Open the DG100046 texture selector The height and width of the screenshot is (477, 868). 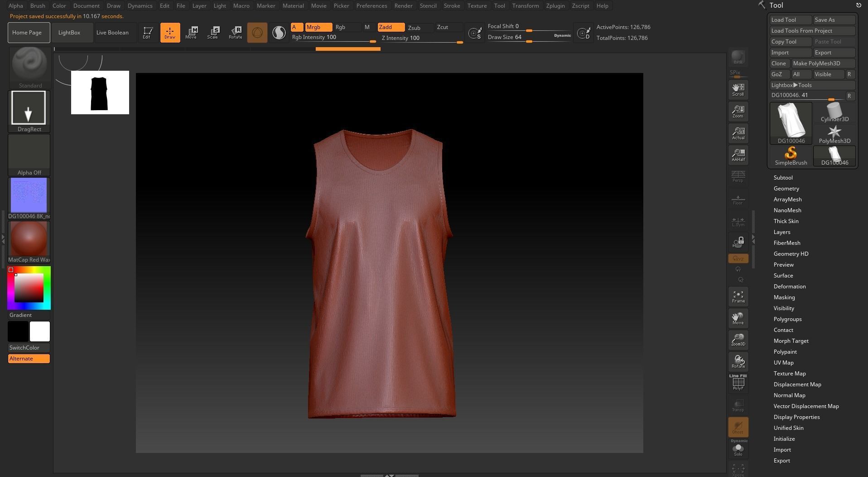[29, 199]
